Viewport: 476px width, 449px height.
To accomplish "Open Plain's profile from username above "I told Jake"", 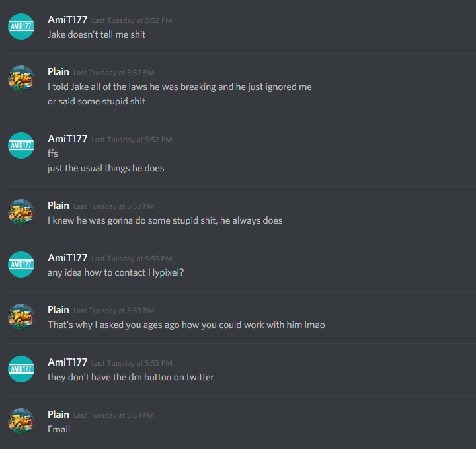I will pos(58,72).
